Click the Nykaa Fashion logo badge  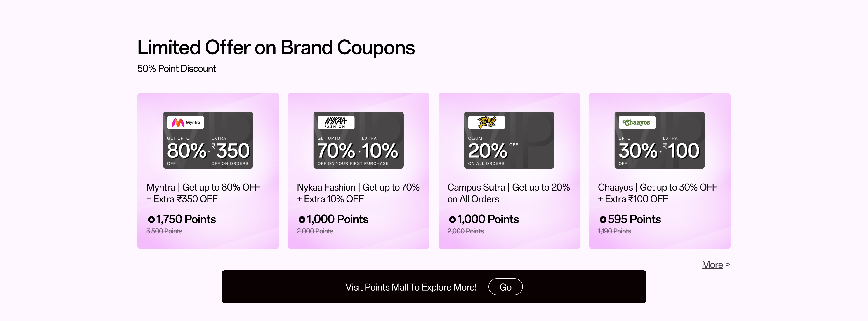tap(336, 123)
